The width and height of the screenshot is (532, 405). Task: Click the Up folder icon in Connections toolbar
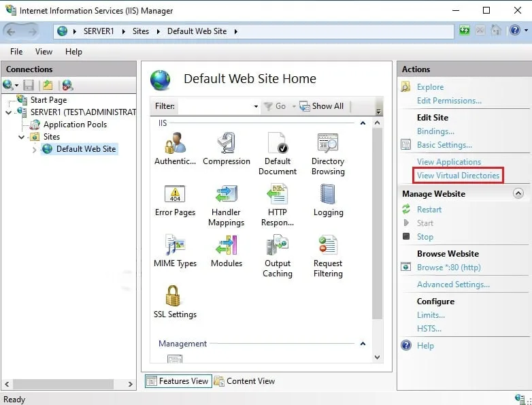tap(48, 85)
